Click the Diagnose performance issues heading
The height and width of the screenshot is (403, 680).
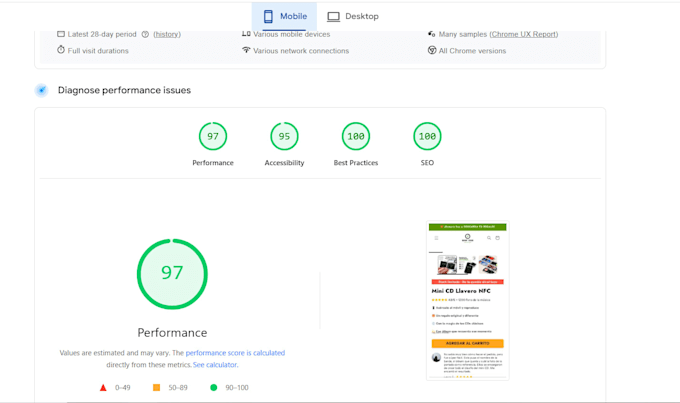point(124,90)
